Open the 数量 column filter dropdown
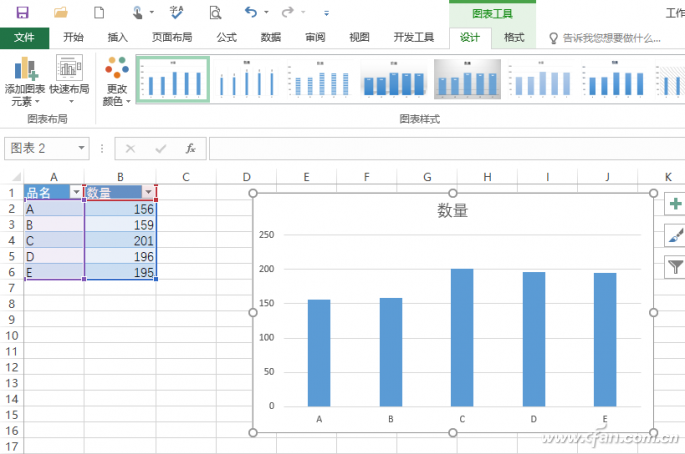Image resolution: width=685 pixels, height=454 pixels. pos(149,192)
